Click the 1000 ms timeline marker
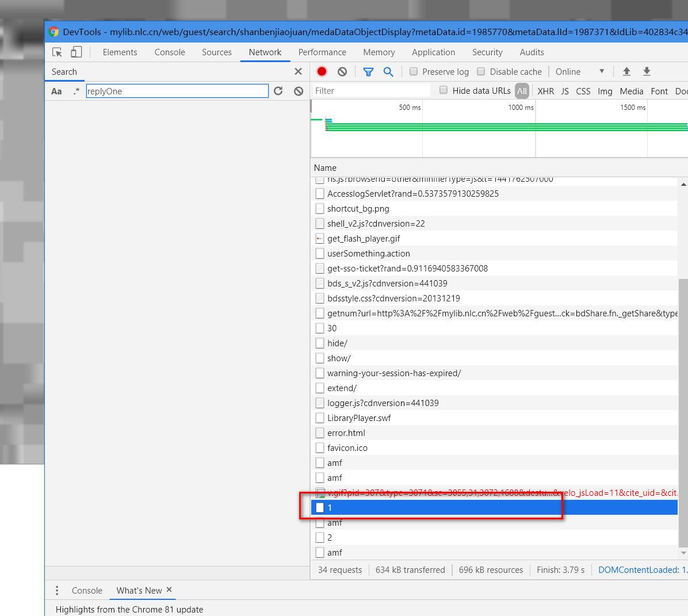The height and width of the screenshot is (616, 688). (x=521, y=107)
